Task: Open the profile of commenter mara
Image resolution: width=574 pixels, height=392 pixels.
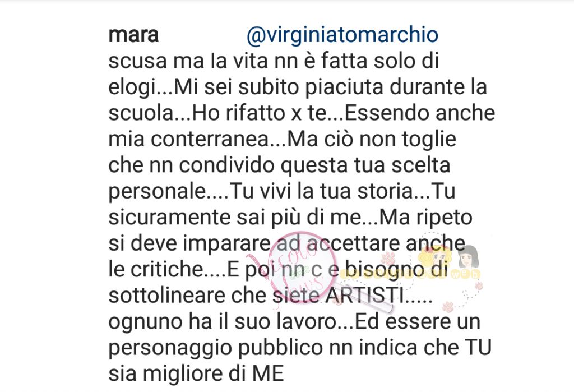Action: pos(133,35)
